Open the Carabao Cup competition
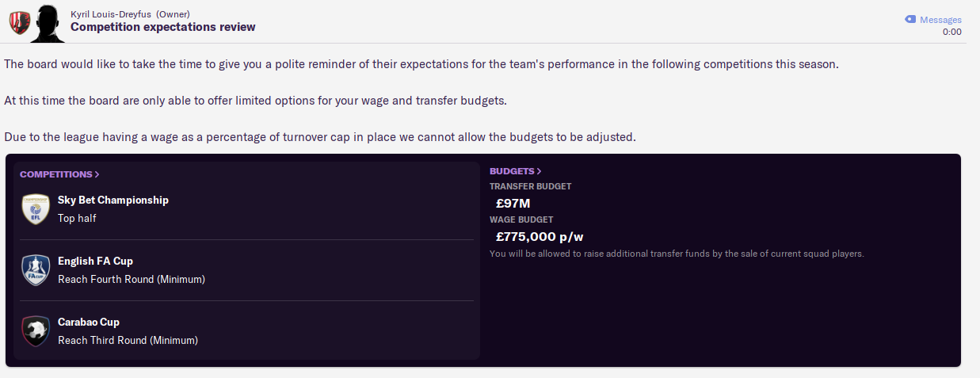Viewport: 980px width, 378px height. (89, 323)
